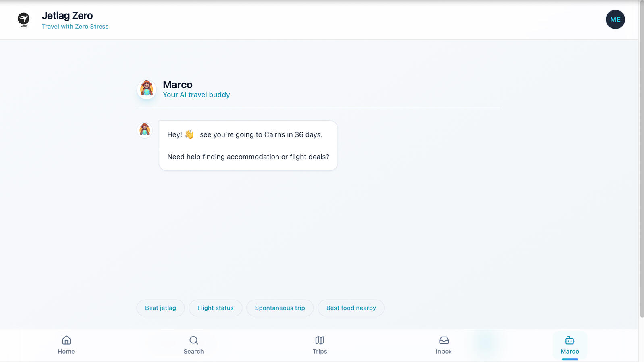Click Marco's small avatar beside message

click(144, 130)
